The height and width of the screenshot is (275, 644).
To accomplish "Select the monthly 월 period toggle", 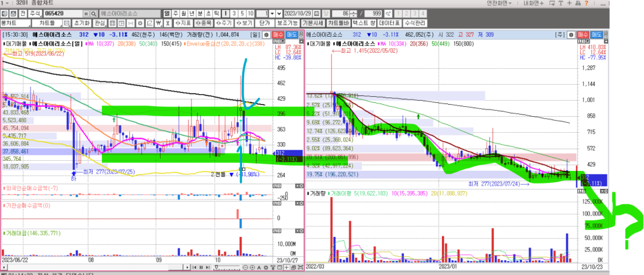I will [x=183, y=13].
